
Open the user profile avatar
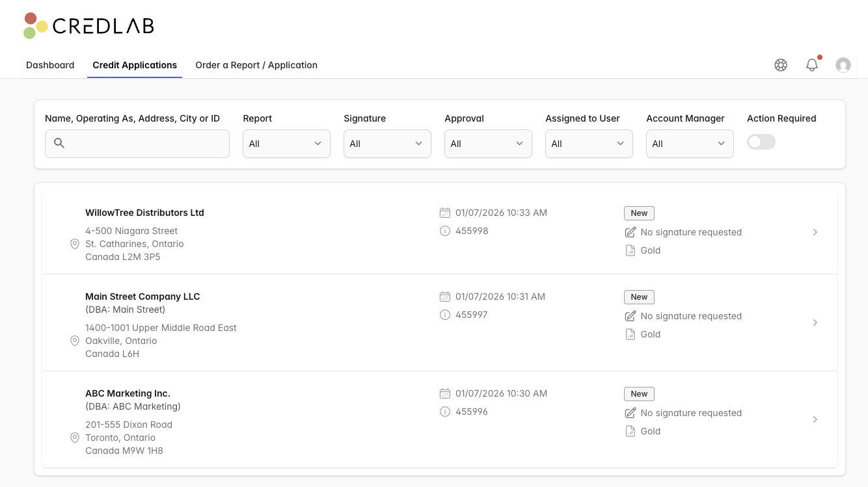[x=843, y=65]
